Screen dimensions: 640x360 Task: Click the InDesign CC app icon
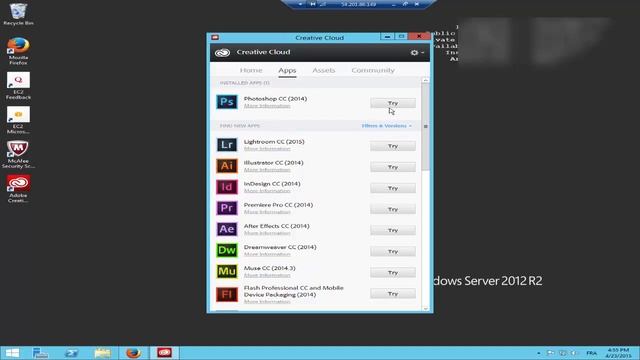227,187
